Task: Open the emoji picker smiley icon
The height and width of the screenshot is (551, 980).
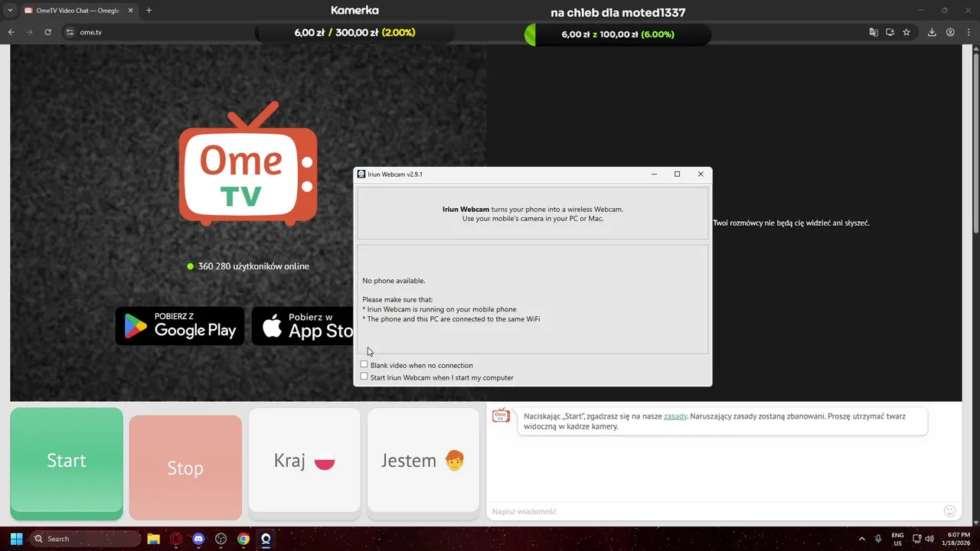Action: pyautogui.click(x=950, y=511)
